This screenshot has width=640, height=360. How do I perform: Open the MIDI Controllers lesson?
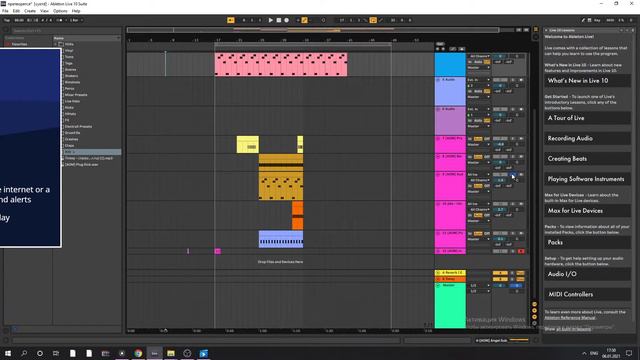587,294
